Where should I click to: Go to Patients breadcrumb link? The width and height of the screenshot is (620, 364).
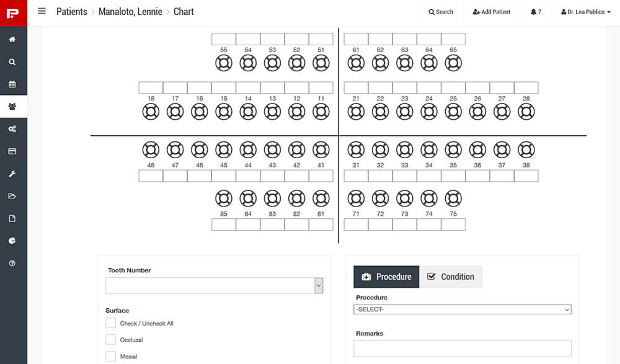click(71, 12)
